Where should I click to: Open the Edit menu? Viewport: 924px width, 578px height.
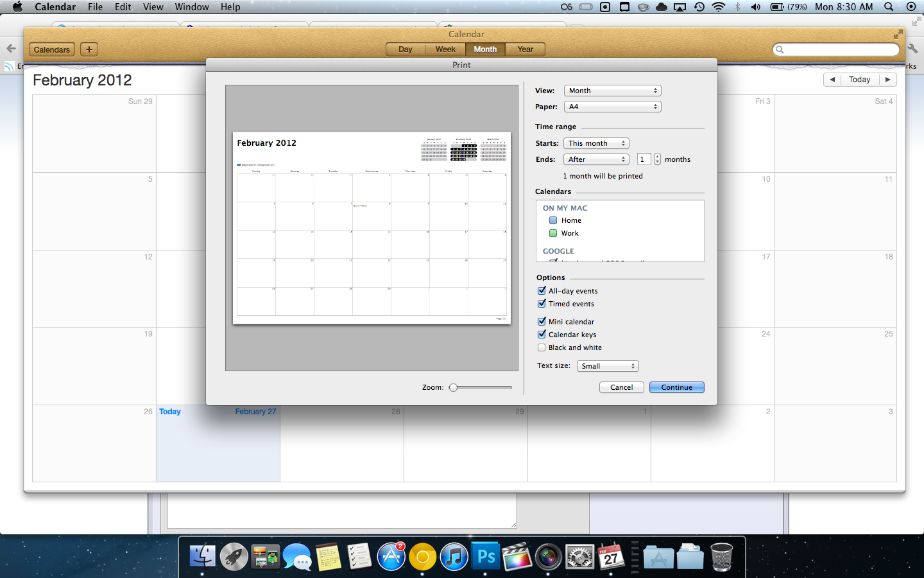pos(122,7)
